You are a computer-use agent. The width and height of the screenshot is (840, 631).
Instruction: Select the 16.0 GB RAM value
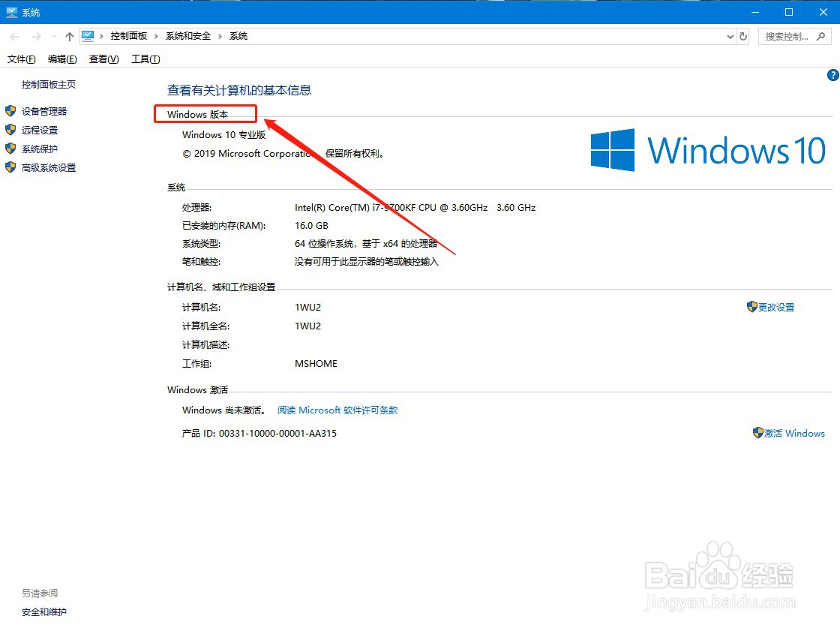(311, 226)
